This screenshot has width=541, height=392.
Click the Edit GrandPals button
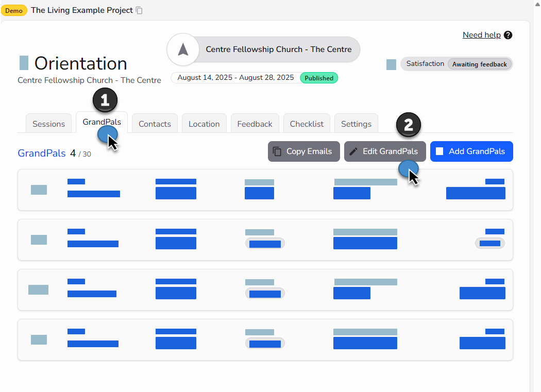385,151
